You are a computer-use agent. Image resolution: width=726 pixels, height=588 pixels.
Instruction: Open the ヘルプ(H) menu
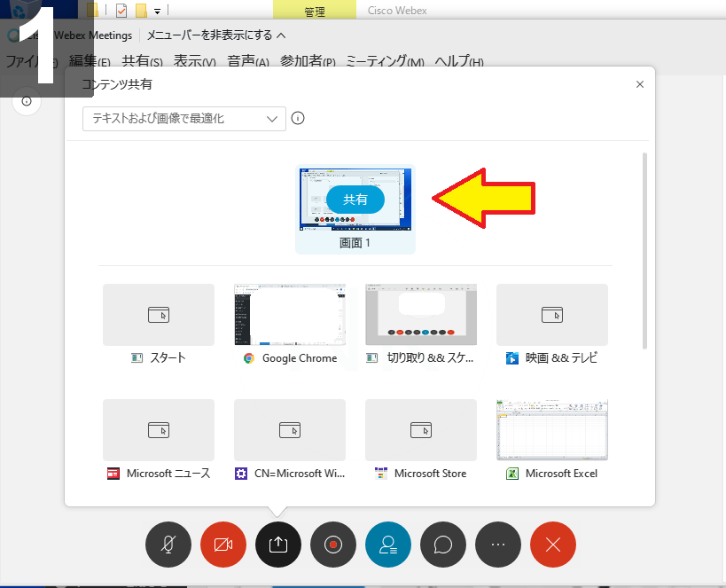(x=459, y=61)
